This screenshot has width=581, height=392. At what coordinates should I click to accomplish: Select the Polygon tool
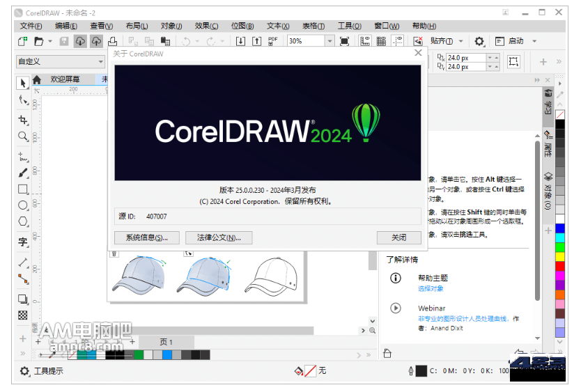click(x=23, y=221)
